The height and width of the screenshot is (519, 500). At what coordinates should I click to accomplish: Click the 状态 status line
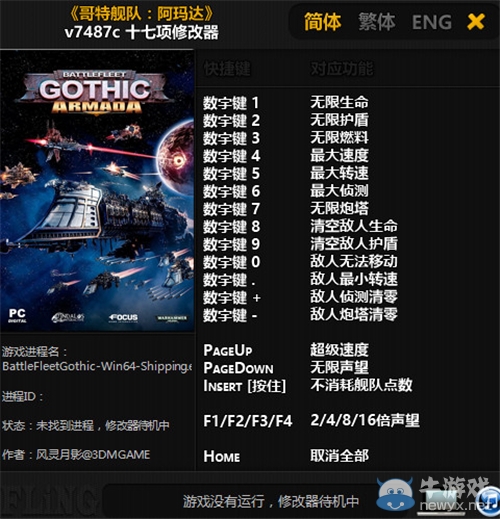click(x=86, y=425)
